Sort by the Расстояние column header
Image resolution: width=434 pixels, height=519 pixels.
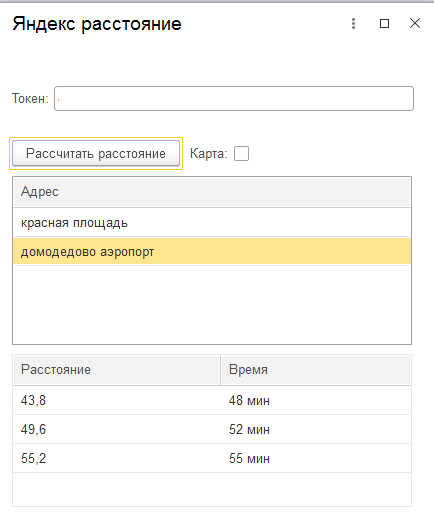[x=116, y=370]
